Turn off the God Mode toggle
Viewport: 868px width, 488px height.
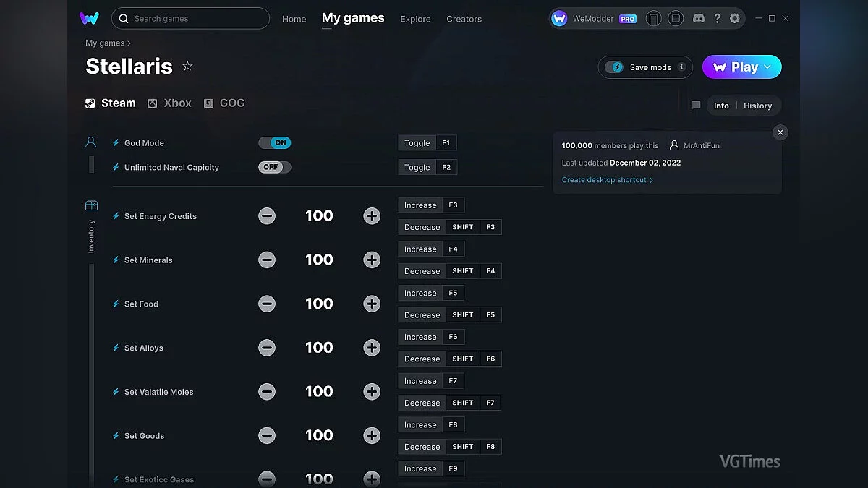coord(275,143)
